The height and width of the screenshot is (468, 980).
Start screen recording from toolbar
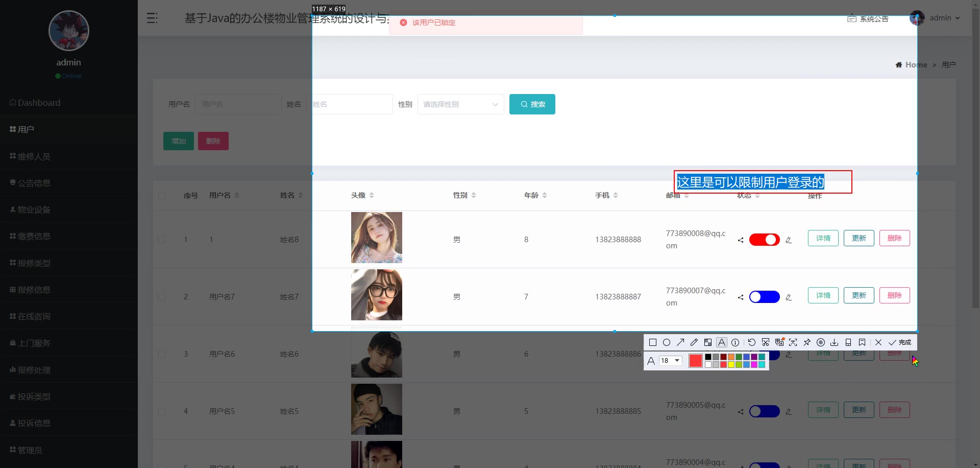click(x=821, y=342)
